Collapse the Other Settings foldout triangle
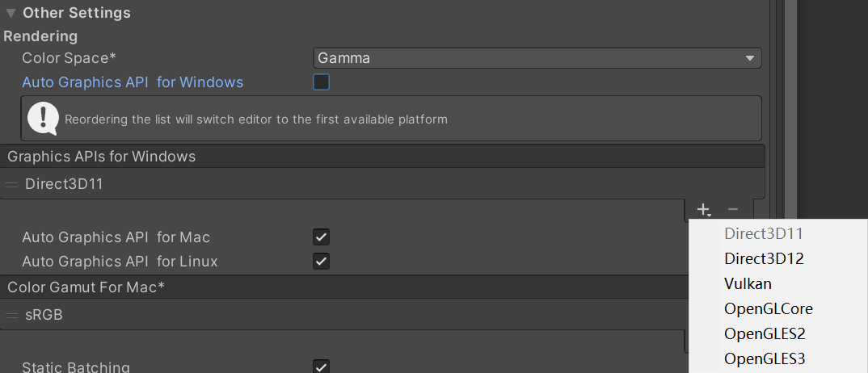 (x=11, y=13)
